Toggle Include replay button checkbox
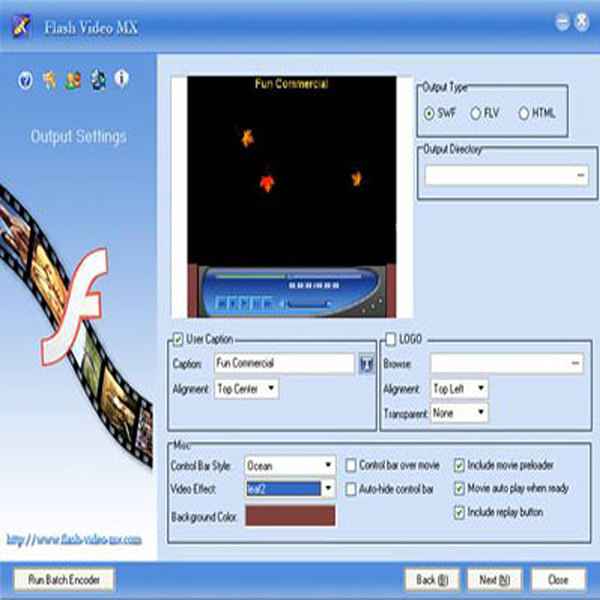Screen dimensions: 600x600 [459, 512]
